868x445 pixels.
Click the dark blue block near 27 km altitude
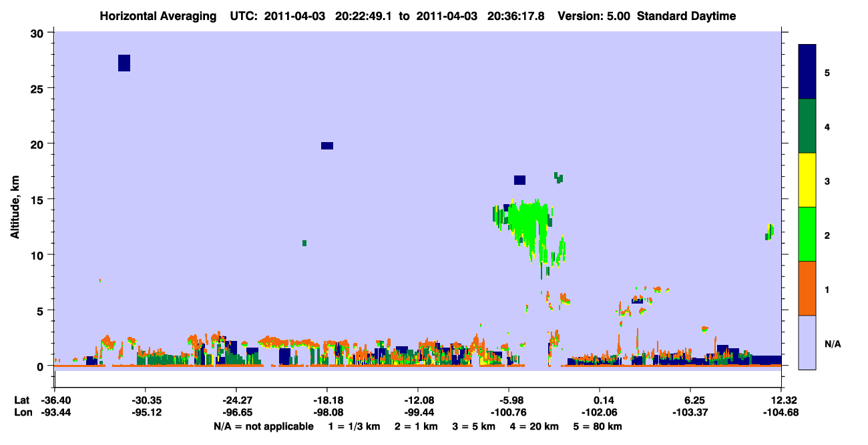(x=124, y=63)
